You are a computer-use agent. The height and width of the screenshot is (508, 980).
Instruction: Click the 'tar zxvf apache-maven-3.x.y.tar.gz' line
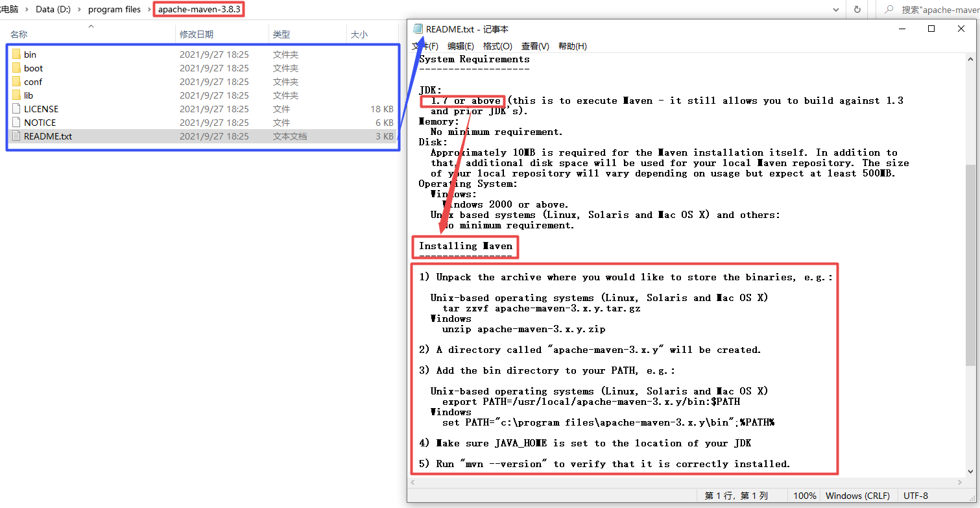pyautogui.click(x=542, y=308)
